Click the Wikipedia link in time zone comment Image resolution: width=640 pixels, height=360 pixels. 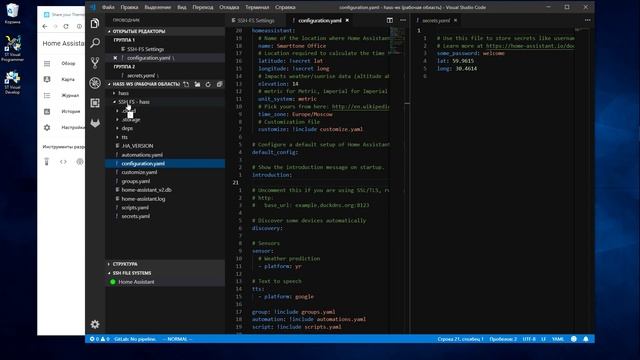click(x=360, y=107)
